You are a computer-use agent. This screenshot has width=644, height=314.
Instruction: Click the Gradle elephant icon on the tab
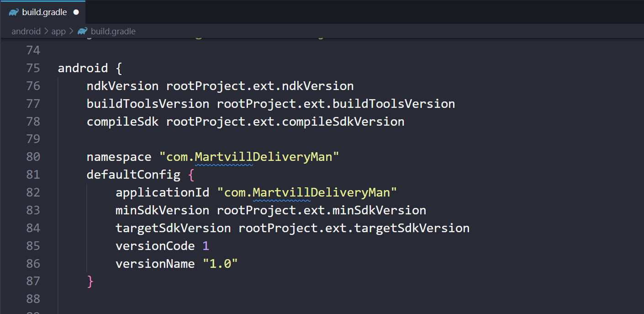(14, 12)
